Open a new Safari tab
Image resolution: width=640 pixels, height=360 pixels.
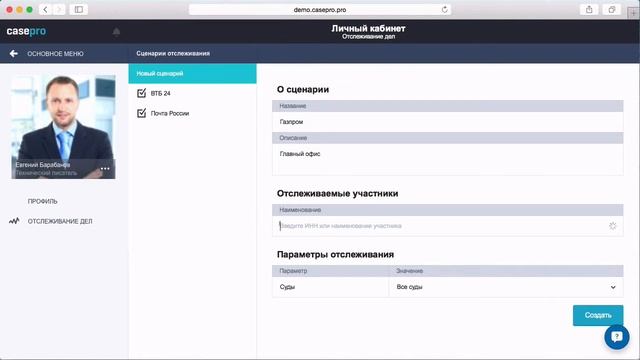click(x=633, y=13)
